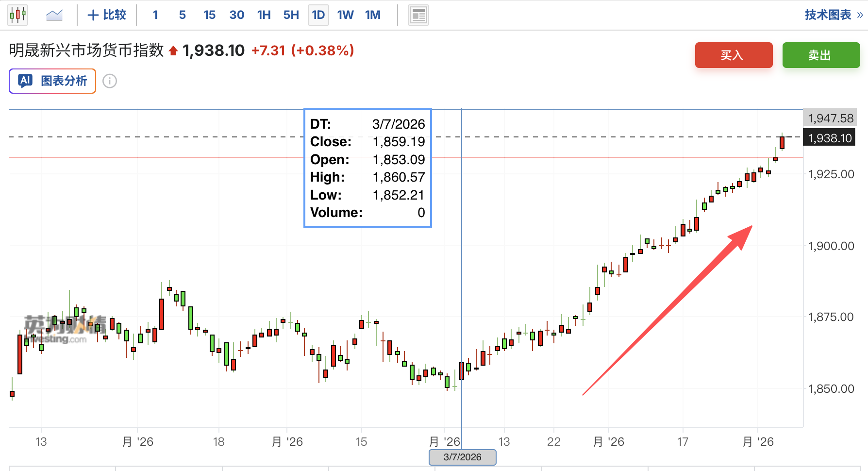
Task: Switch to the area chart icon
Action: pyautogui.click(x=54, y=15)
